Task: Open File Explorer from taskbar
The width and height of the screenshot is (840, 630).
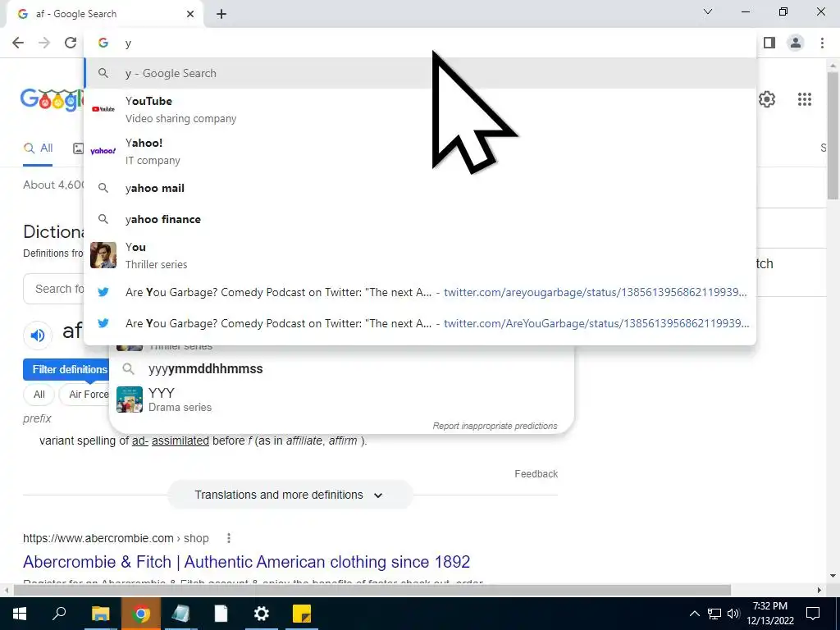Action: pos(100,614)
